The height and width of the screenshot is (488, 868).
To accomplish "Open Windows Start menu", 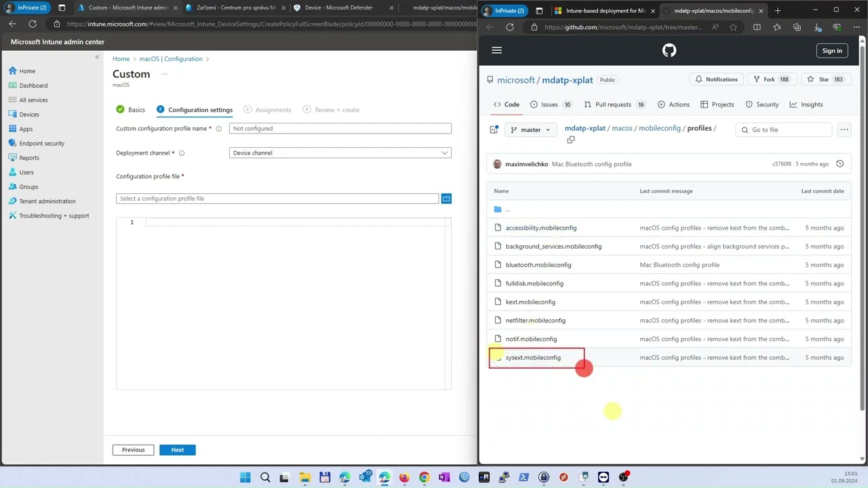I will pyautogui.click(x=245, y=477).
